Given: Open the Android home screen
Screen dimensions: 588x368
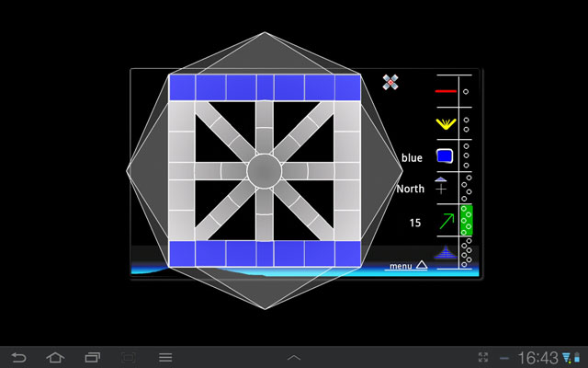Looking at the screenshot, I should coord(55,358).
